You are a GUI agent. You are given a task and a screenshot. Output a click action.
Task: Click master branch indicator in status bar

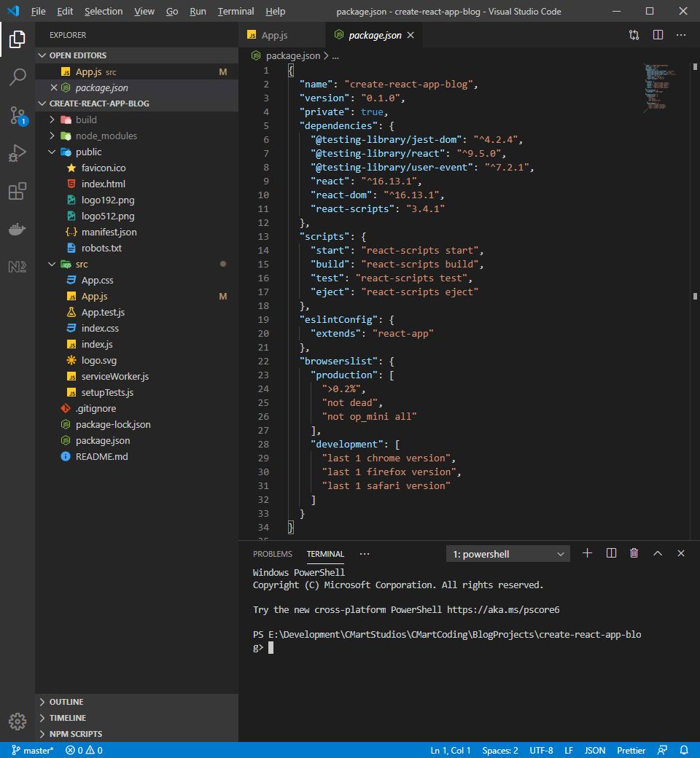coord(32,750)
